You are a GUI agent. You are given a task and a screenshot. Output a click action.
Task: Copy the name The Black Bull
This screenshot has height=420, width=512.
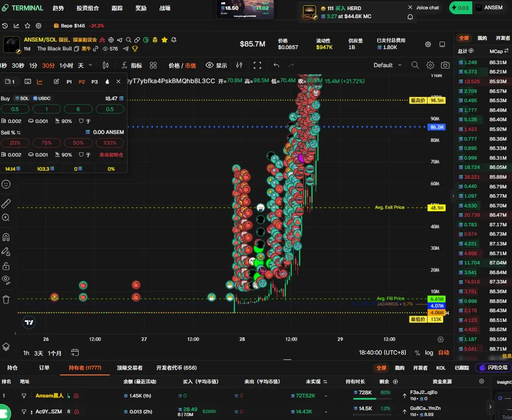[76, 49]
